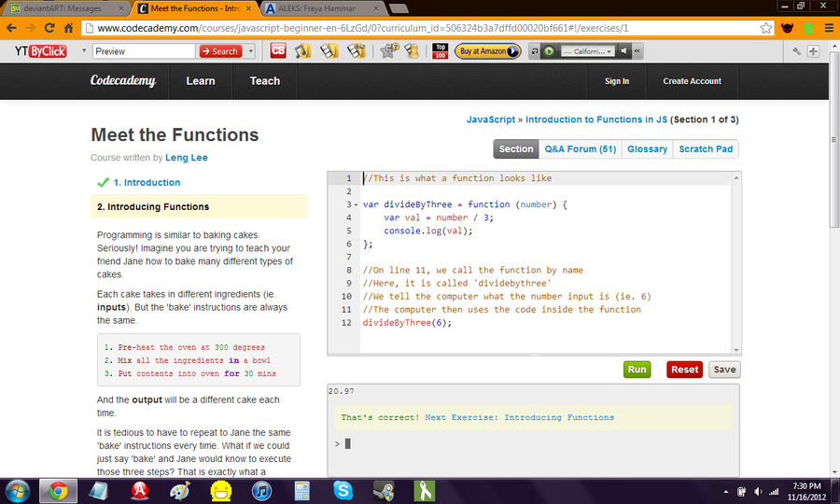Click the browser Back arrow
The width and height of the screenshot is (840, 504).
pyautogui.click(x=11, y=28)
